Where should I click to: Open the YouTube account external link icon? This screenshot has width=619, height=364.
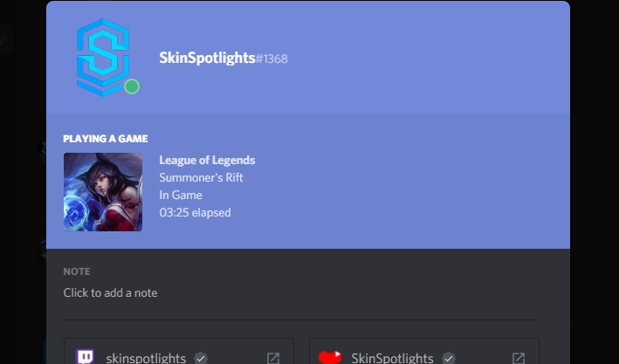[519, 358]
